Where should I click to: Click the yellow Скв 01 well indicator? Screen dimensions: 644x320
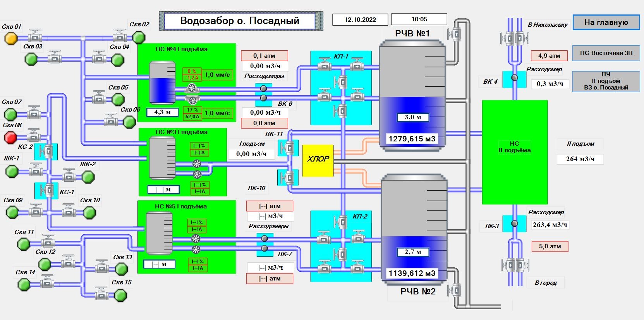coord(11,38)
